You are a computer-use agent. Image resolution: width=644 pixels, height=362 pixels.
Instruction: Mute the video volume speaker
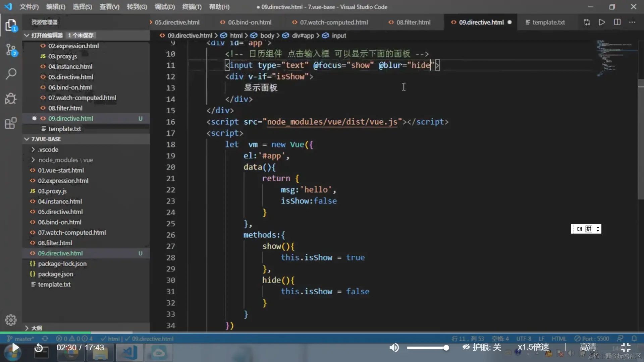tap(394, 348)
